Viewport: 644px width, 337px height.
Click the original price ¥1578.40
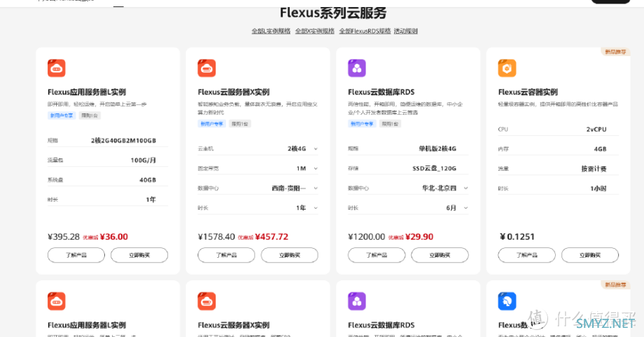point(216,237)
